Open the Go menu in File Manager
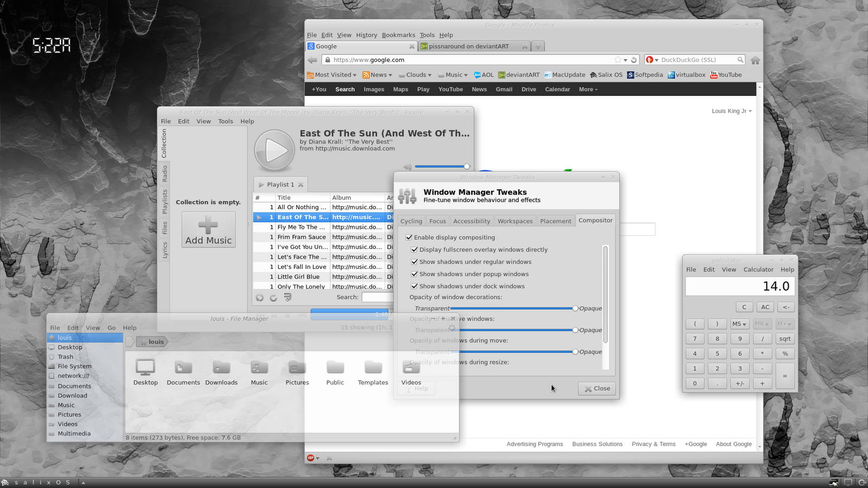 click(x=112, y=328)
